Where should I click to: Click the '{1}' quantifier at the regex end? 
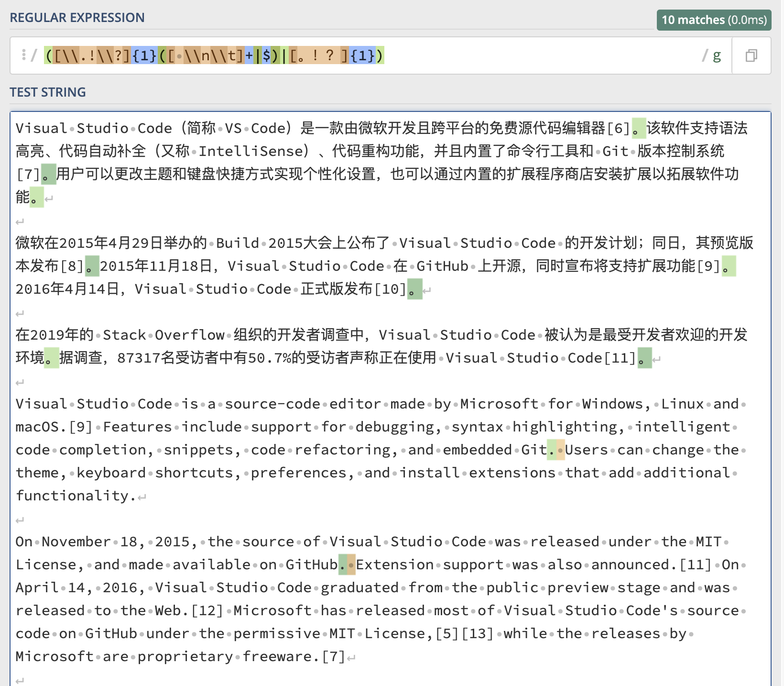[x=362, y=55]
